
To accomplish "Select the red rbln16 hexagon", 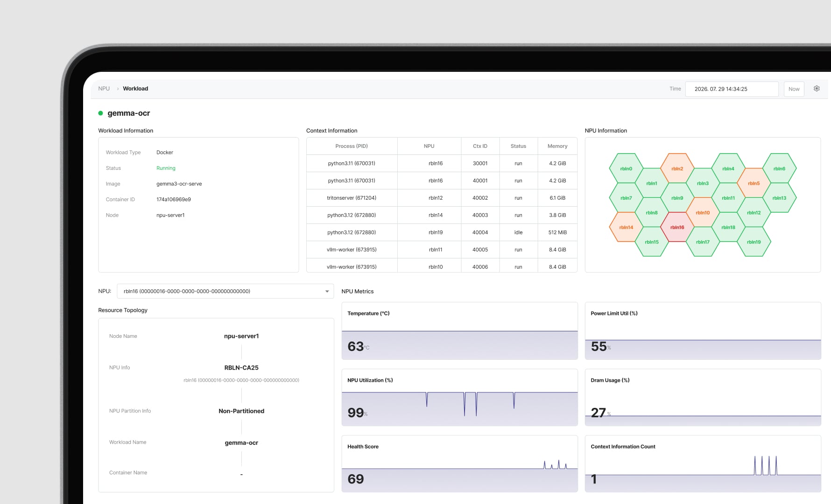I will pos(677,227).
